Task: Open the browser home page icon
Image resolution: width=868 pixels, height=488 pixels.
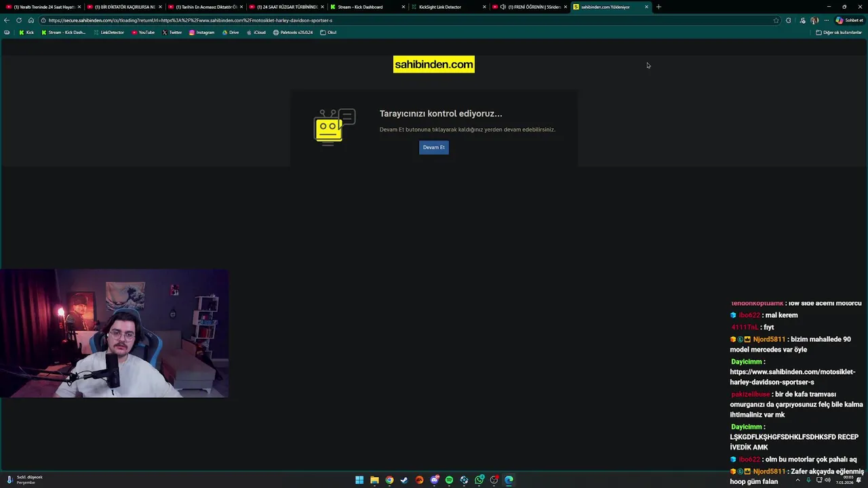Action: (31, 20)
